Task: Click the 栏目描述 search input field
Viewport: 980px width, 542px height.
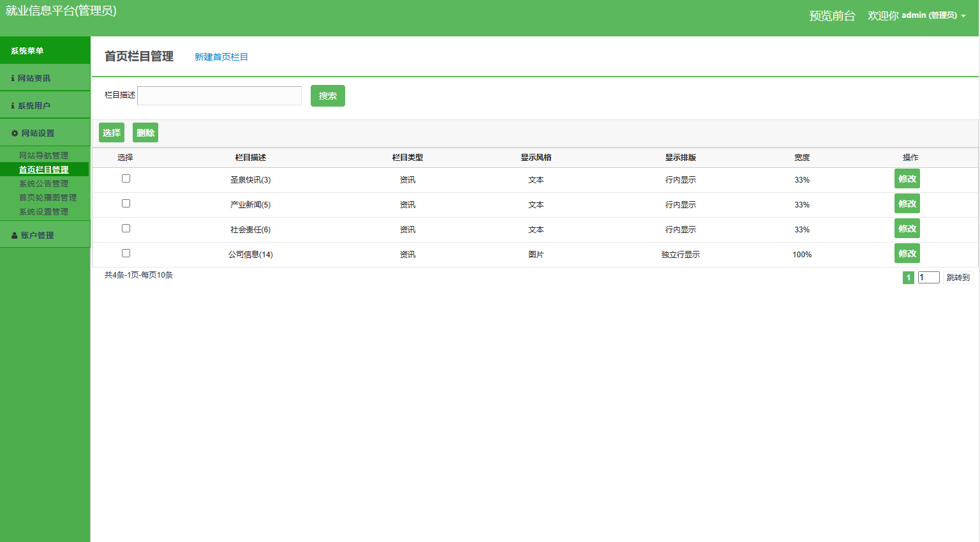Action: [x=219, y=96]
